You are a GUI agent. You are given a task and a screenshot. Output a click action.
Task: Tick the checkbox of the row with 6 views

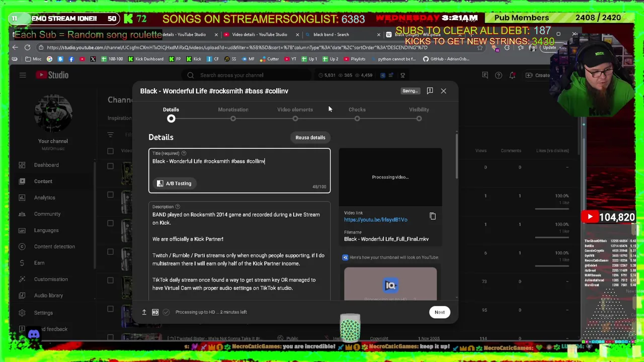(110, 253)
